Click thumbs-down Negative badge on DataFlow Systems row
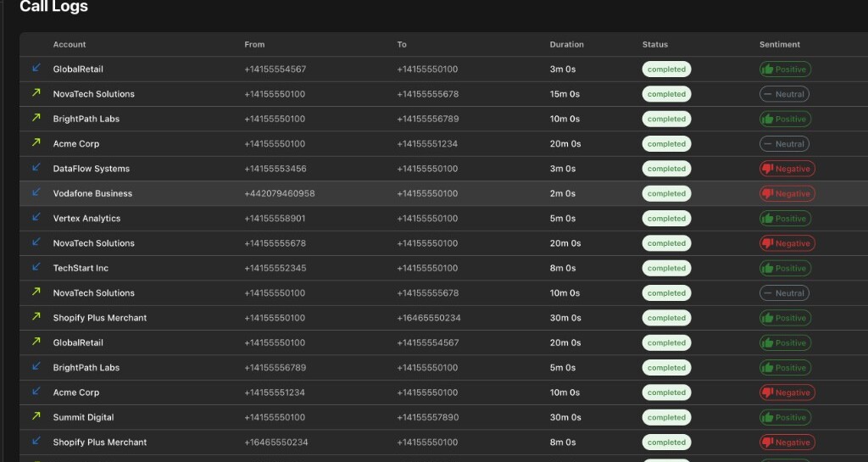 [x=787, y=169]
